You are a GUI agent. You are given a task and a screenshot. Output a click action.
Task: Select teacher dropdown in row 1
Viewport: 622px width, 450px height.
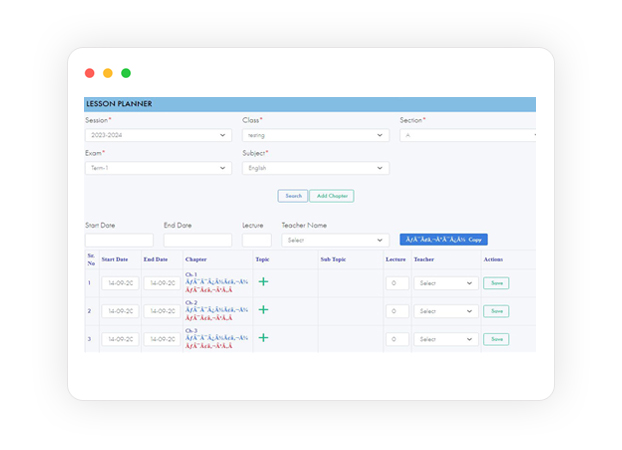pos(446,283)
